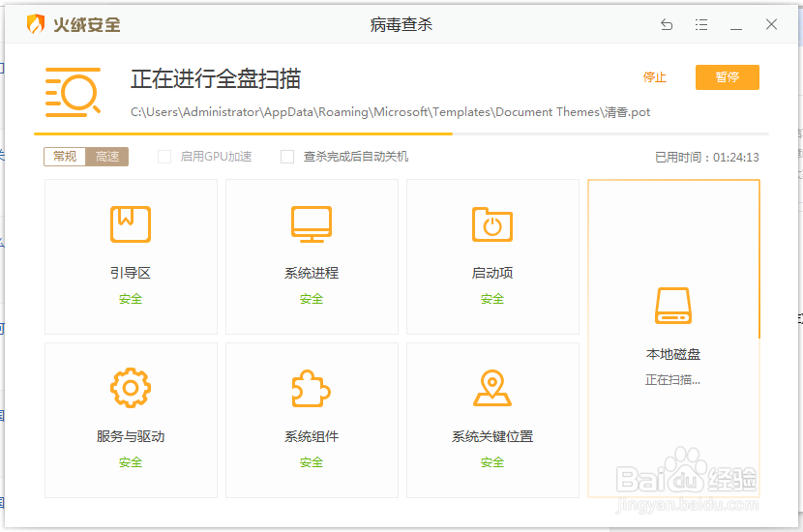Click the 启动项 power folder icon
Image resolution: width=803 pixels, height=532 pixels.
(492, 224)
